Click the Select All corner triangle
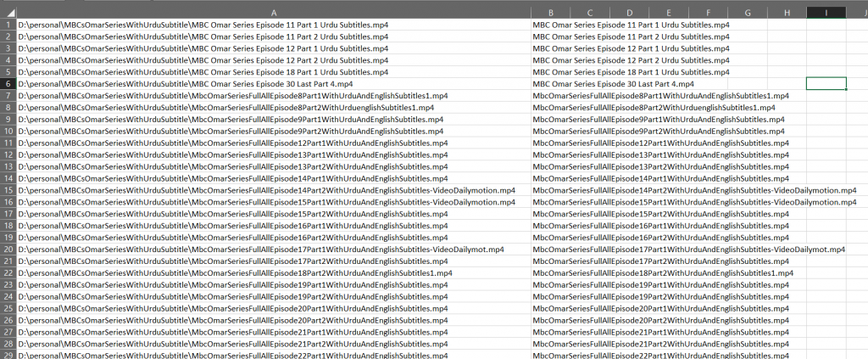Screen dimensions: 868x359 pyautogui.click(x=11, y=12)
